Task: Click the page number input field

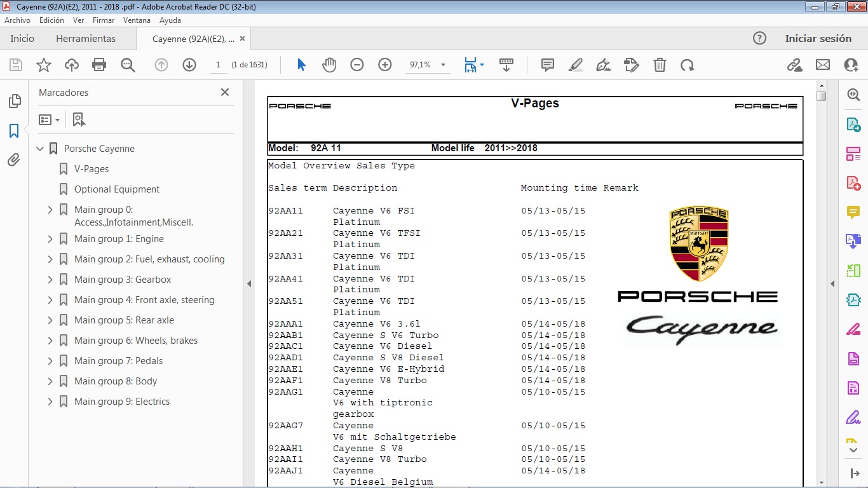Action: tap(218, 65)
